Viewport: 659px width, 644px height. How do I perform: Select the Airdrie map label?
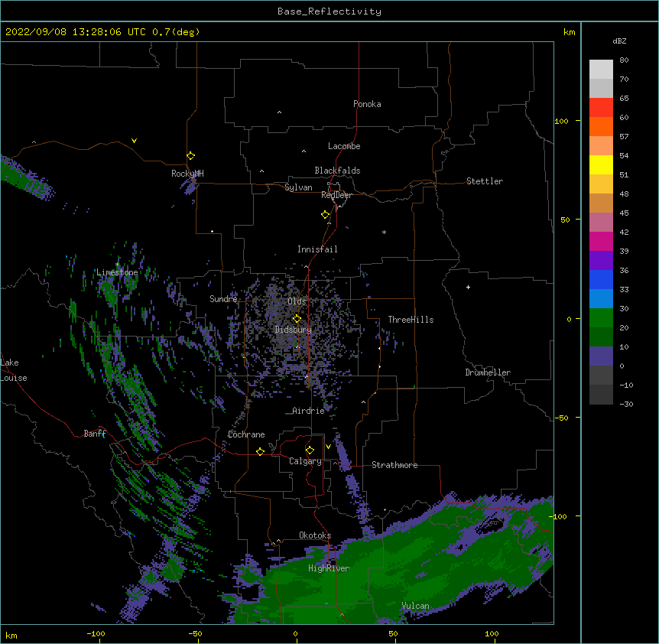309,411
